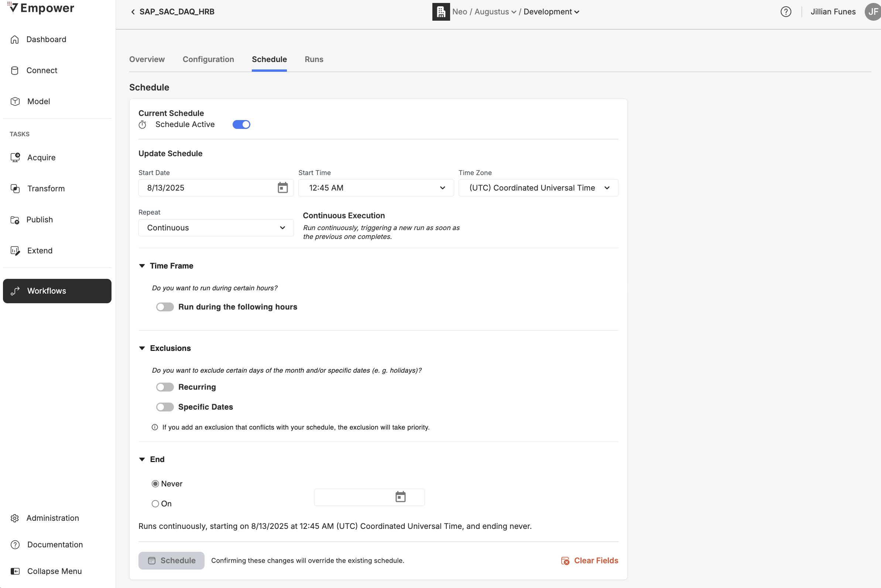
Task: Click the Transform task icon
Action: click(15, 189)
